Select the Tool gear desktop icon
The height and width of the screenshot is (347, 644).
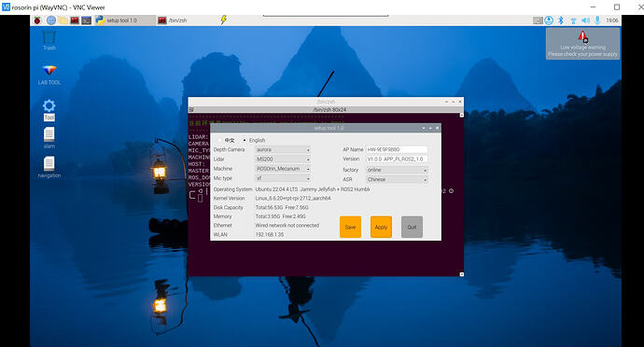click(x=49, y=110)
